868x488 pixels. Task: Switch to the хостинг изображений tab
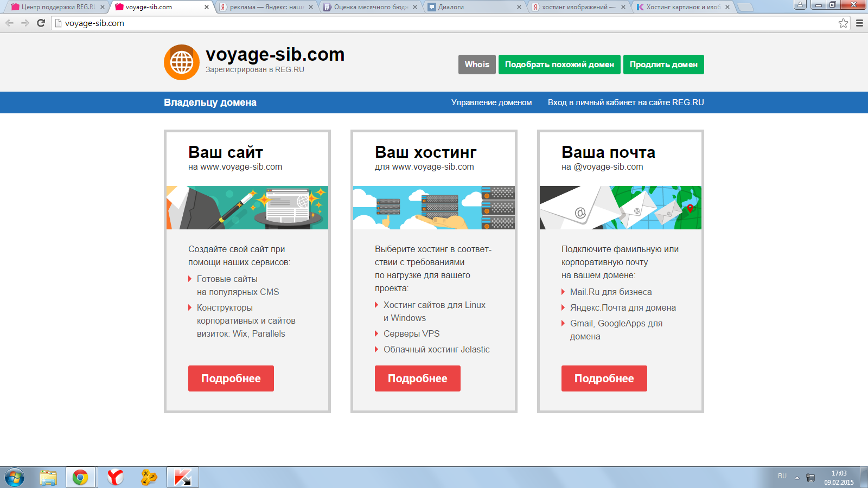tap(578, 7)
